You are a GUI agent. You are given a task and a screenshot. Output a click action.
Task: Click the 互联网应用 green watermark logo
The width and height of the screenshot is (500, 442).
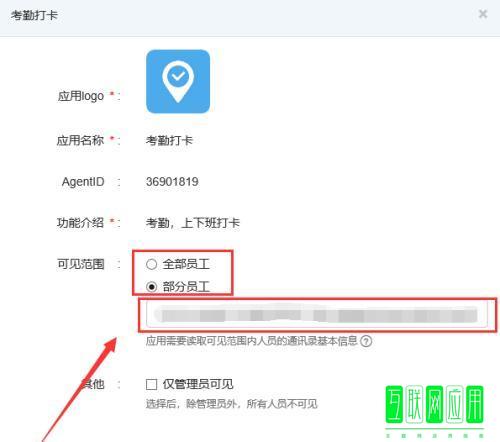(434, 411)
